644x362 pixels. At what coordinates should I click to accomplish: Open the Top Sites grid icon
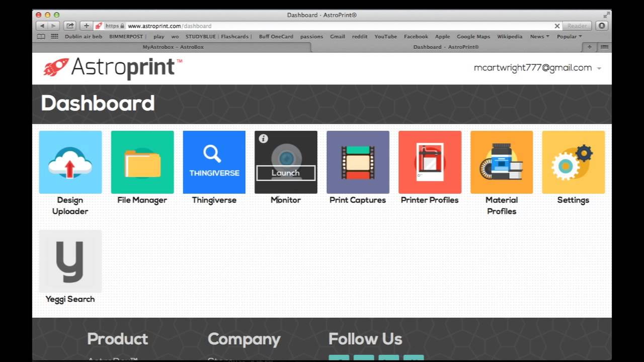click(x=54, y=37)
